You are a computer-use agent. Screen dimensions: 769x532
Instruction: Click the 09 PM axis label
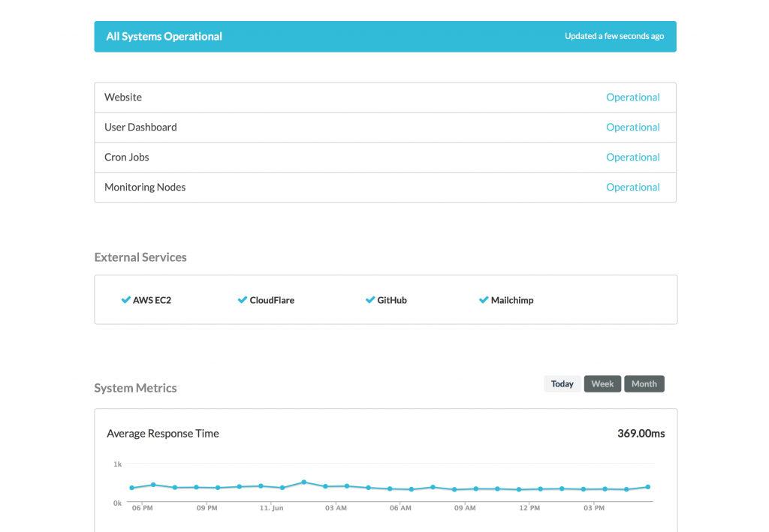click(x=207, y=508)
